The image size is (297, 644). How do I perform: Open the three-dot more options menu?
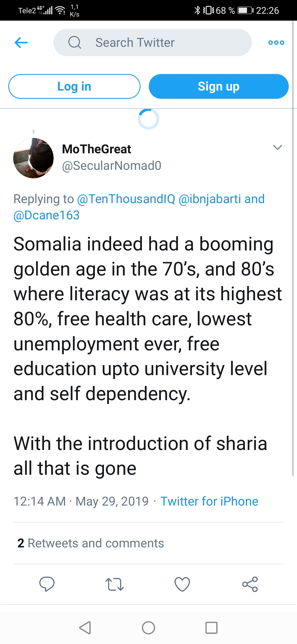(x=276, y=43)
